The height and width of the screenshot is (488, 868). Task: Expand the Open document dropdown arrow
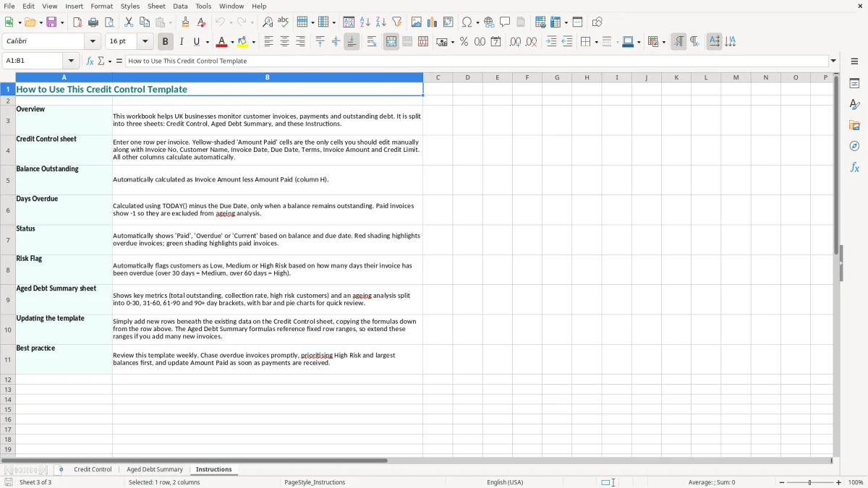pos(40,22)
